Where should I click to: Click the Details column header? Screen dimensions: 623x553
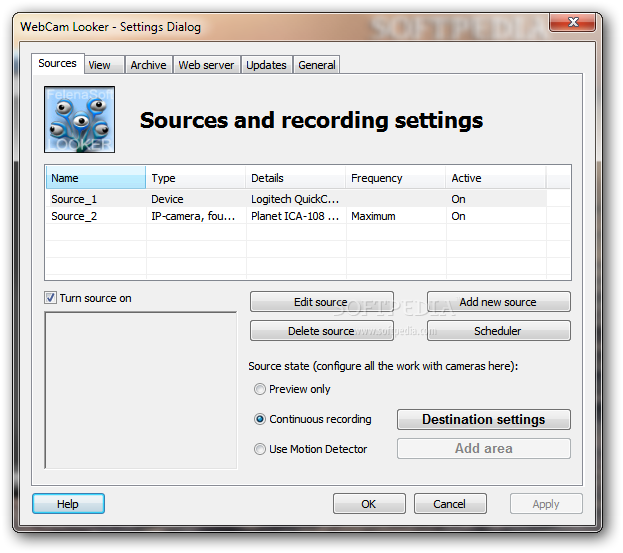point(296,178)
